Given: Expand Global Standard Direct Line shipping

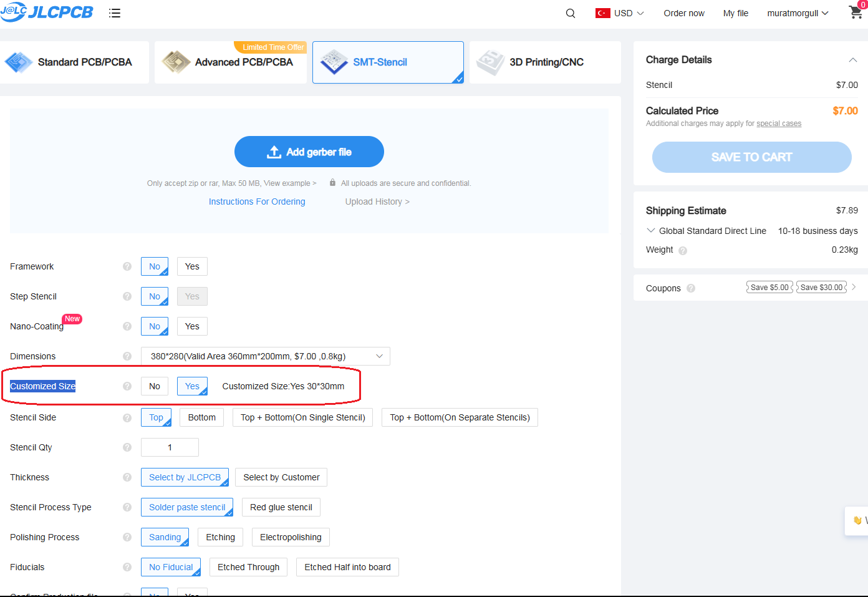Looking at the screenshot, I should [651, 230].
